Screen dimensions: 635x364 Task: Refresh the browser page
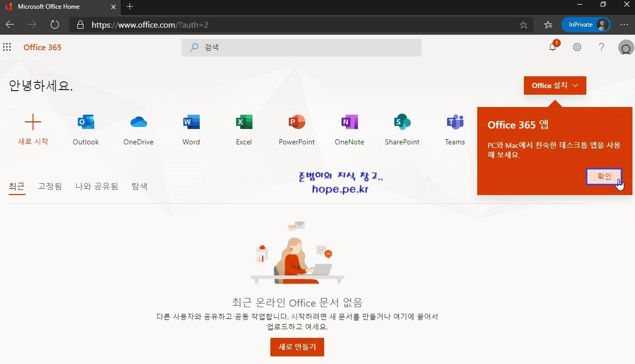coord(54,25)
